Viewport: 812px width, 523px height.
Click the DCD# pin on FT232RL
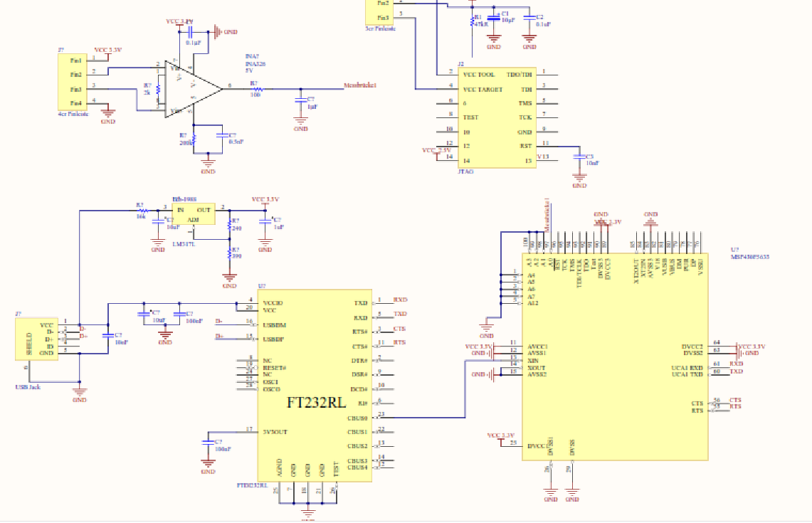coord(359,389)
